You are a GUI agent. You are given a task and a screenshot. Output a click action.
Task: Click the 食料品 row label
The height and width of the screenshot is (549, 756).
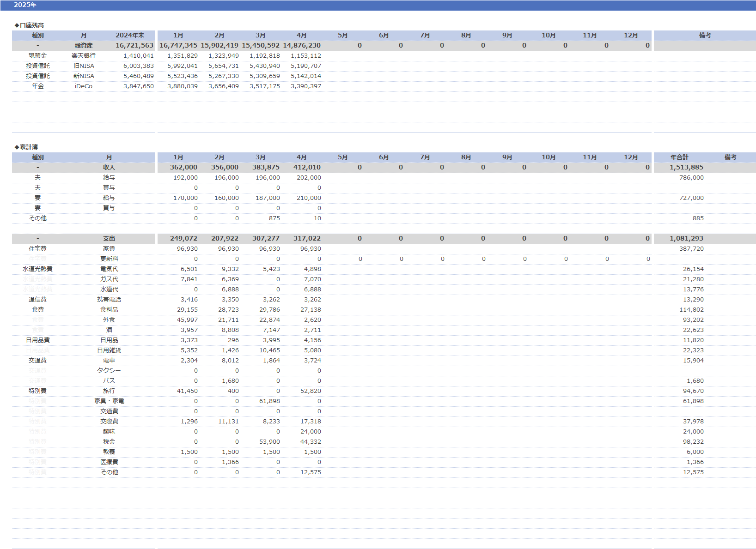coord(109,310)
